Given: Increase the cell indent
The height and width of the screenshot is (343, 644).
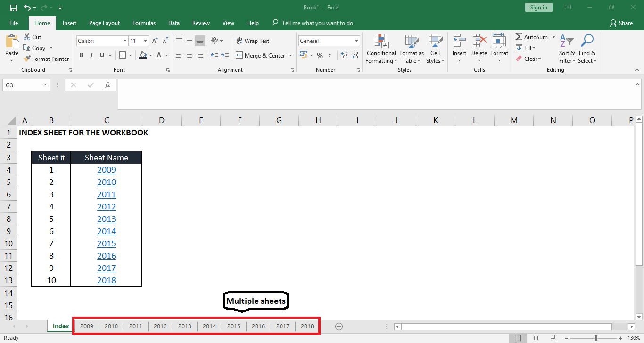Looking at the screenshot, I should click(224, 55).
